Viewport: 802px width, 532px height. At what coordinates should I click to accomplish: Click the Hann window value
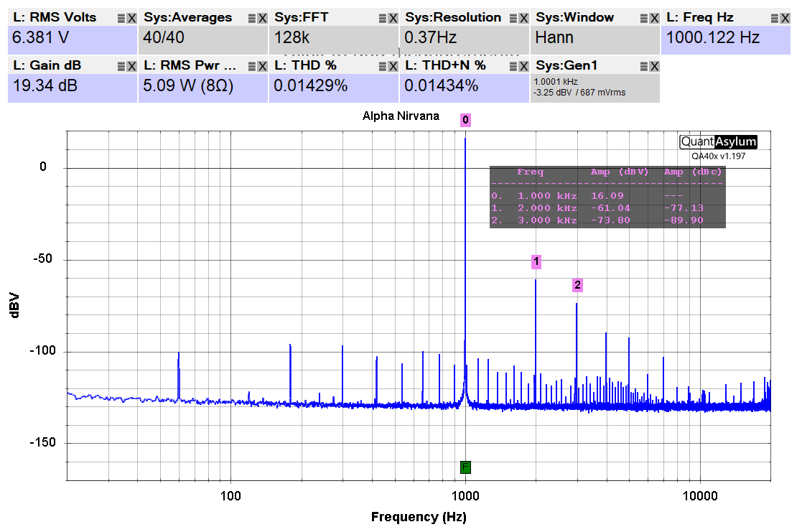pyautogui.click(x=554, y=37)
